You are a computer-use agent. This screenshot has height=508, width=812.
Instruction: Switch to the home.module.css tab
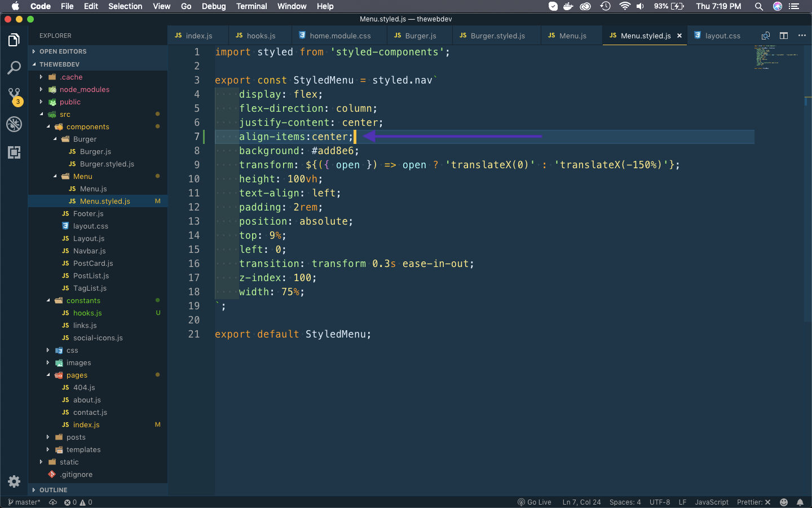click(x=339, y=36)
